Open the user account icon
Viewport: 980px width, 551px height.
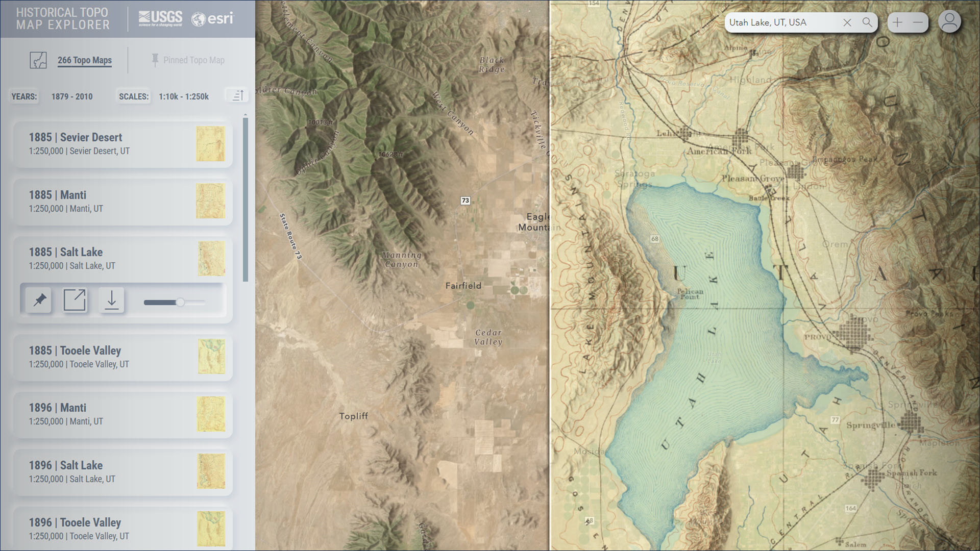click(x=949, y=21)
